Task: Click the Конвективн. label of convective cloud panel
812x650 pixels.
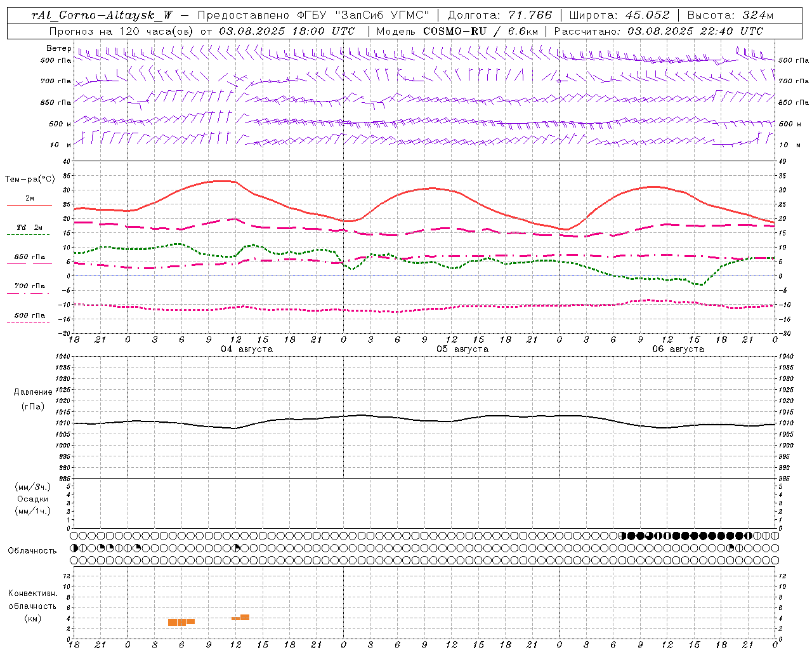Action: coord(33,594)
